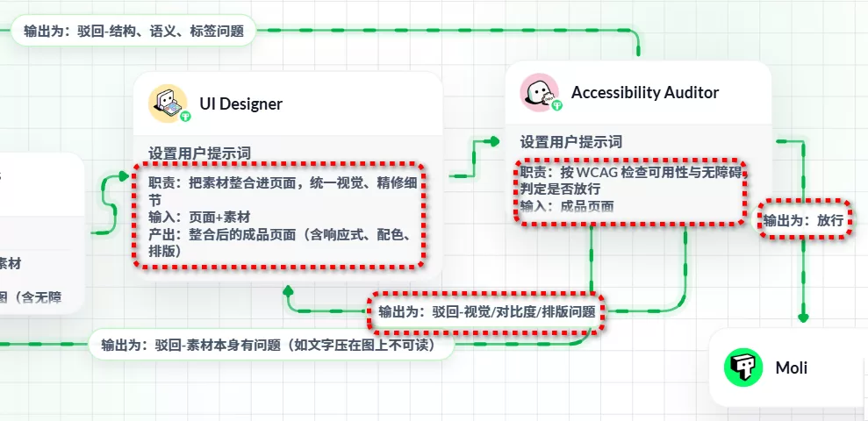Click 设置用户提示词 heading in UI Designer node
868x421 pixels.
199,153
